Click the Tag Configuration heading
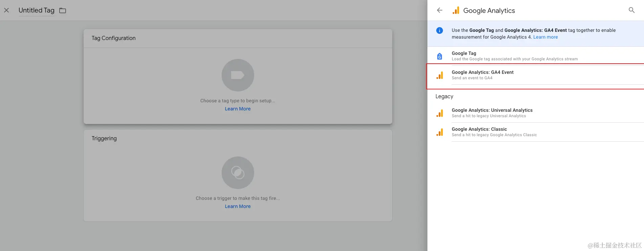This screenshot has width=644, height=251. [x=113, y=38]
